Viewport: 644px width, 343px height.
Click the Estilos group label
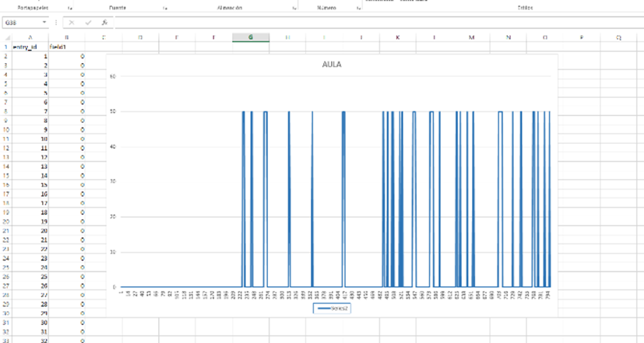tap(525, 8)
